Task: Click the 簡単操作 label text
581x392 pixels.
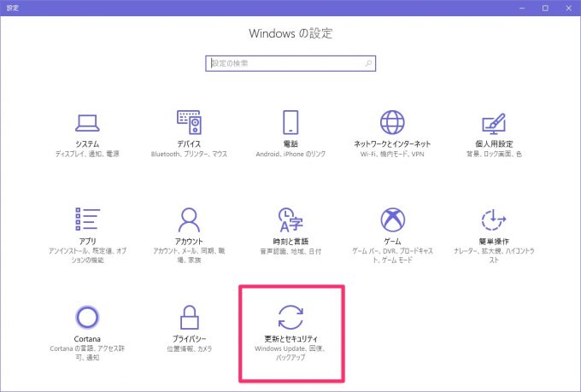Action: pos(494,241)
